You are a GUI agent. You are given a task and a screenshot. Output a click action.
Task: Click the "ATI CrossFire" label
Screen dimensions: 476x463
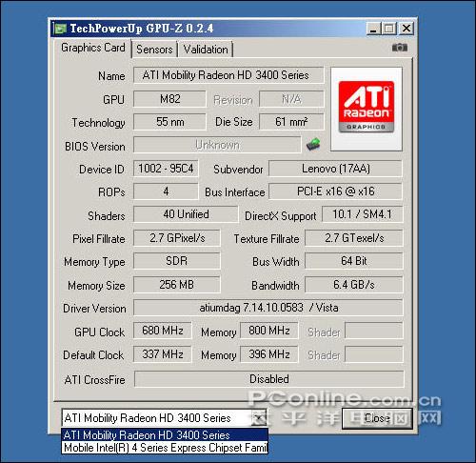click(94, 380)
